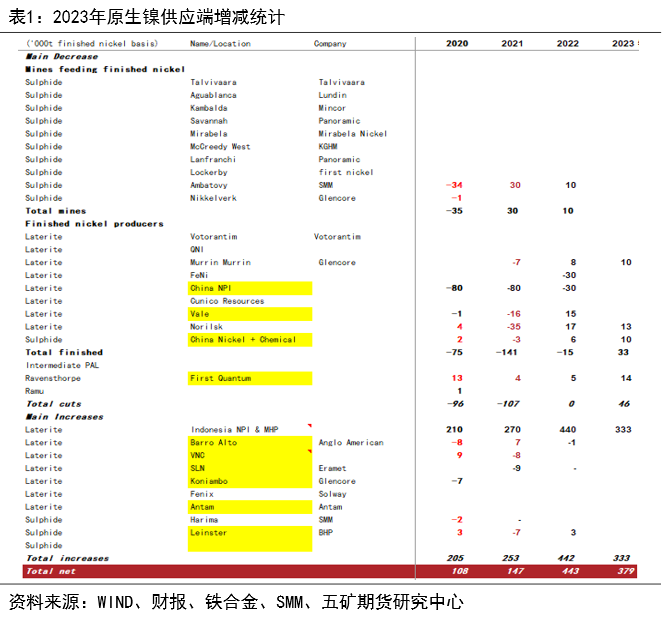Select the 'Total net' label in red row
The image size is (665, 626).
click(50, 571)
